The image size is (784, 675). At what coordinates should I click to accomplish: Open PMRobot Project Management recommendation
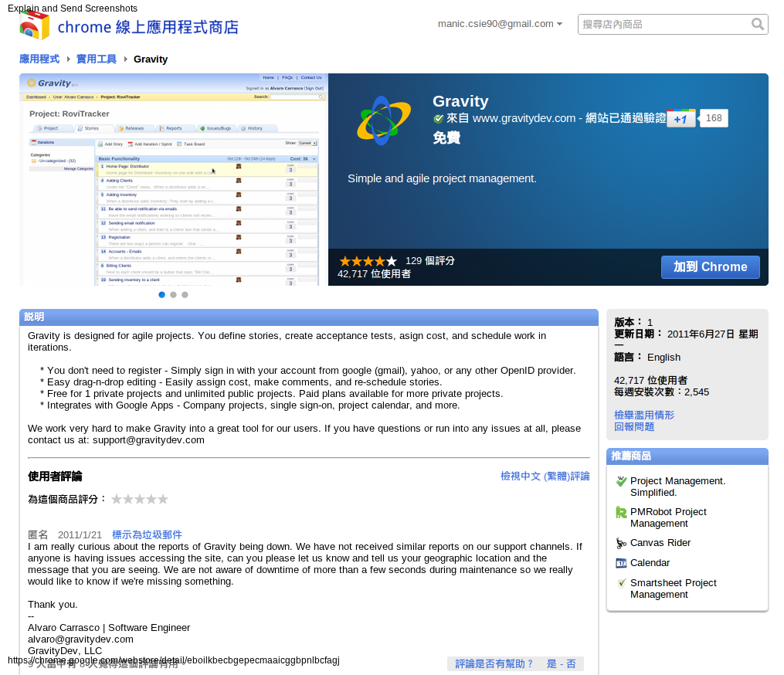point(668,517)
